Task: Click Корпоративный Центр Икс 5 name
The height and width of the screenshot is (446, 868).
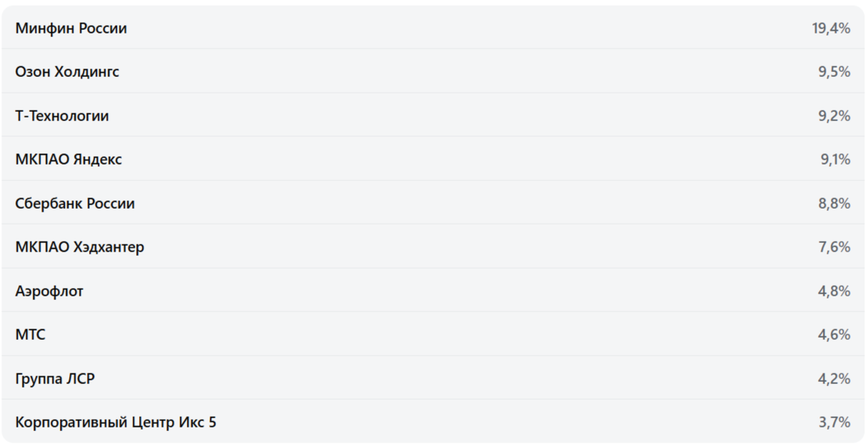Action: (x=116, y=422)
